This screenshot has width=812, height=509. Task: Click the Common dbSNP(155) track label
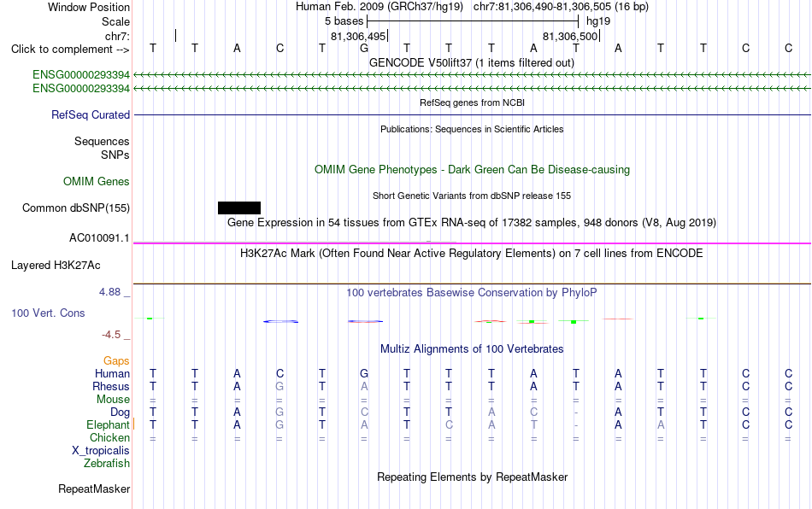[x=75, y=208]
